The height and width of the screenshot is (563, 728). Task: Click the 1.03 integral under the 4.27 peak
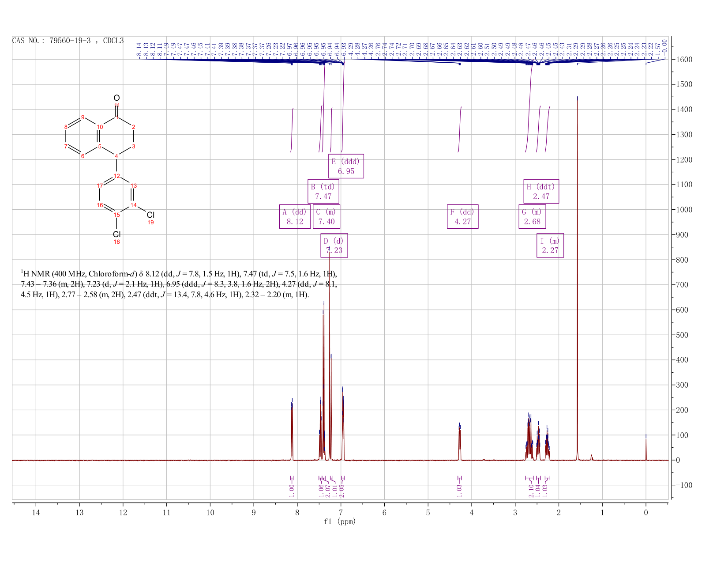(x=459, y=490)
